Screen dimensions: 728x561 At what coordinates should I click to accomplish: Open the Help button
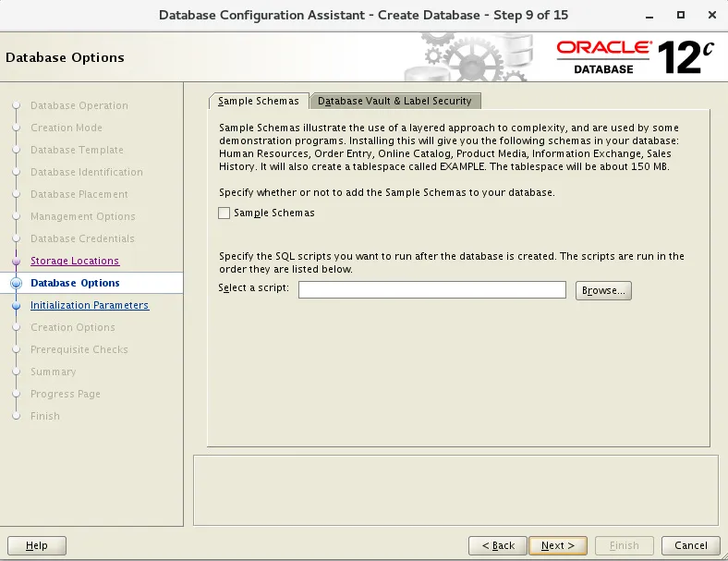click(x=37, y=545)
